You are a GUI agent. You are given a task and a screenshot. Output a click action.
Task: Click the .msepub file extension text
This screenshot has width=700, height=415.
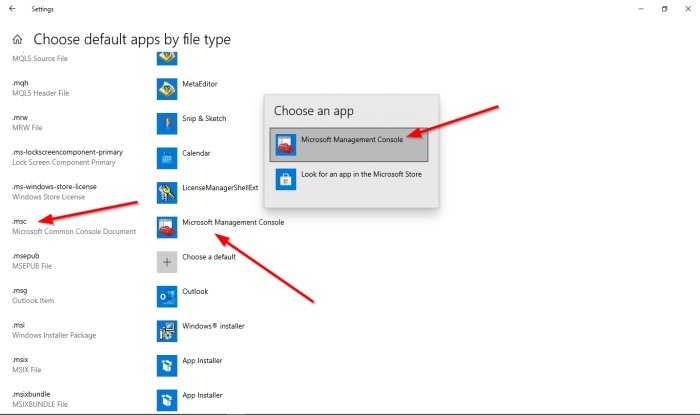pyautogui.click(x=25, y=256)
